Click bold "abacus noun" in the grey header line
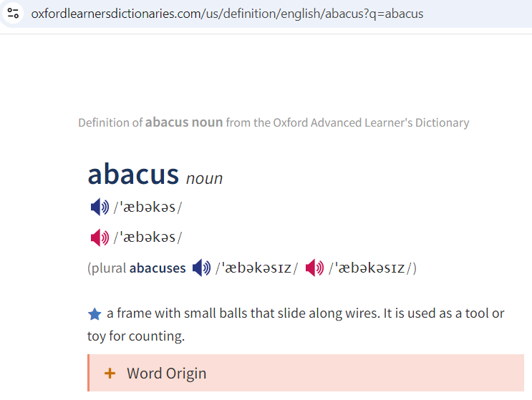 click(184, 122)
